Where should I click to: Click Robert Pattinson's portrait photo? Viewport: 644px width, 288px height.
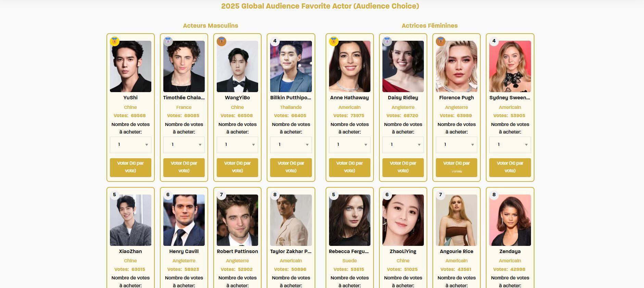(237, 220)
